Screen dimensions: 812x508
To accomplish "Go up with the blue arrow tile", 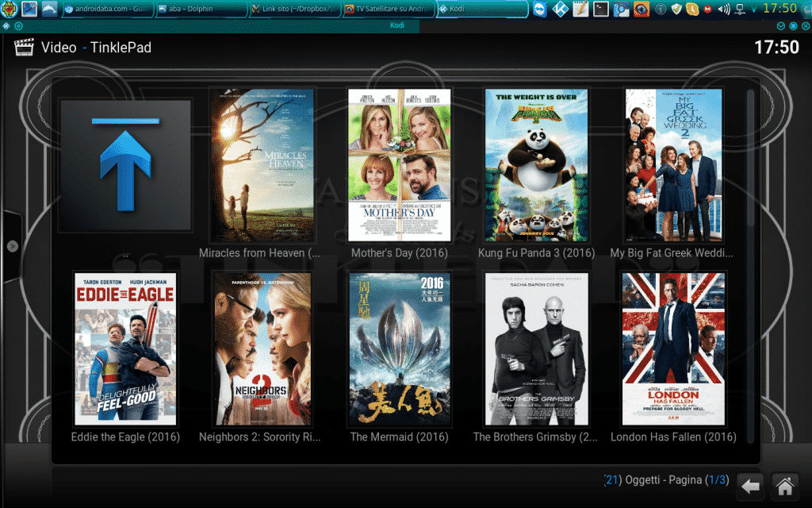I will 124,166.
